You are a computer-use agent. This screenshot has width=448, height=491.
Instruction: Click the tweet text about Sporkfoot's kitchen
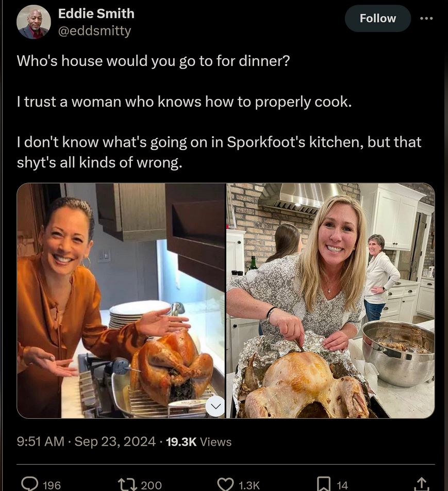(x=219, y=152)
